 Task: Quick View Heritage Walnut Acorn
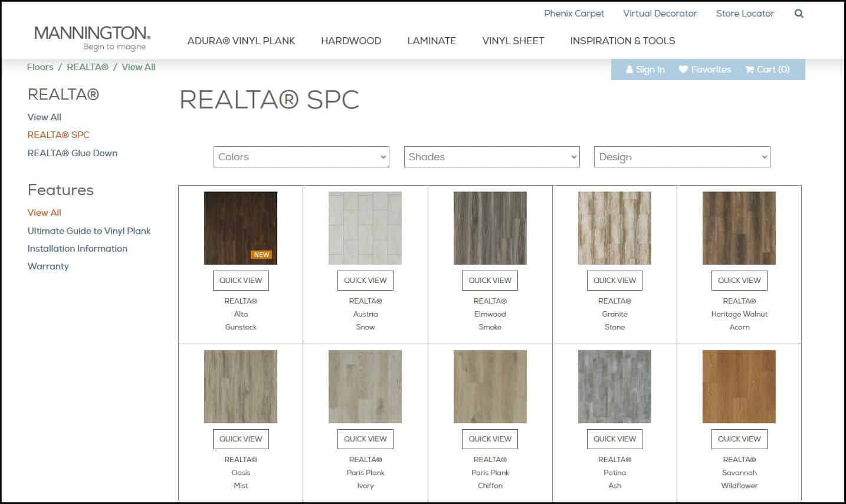(x=739, y=281)
